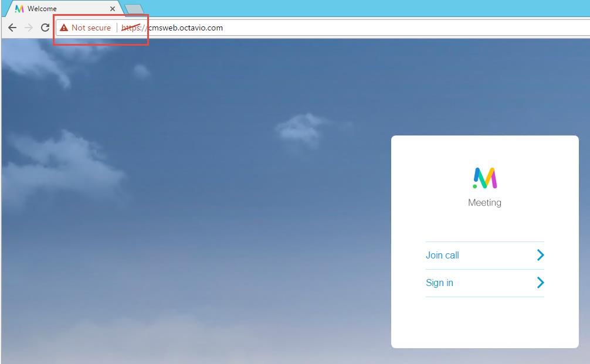The image size is (590, 364).
Task: Click the Meeting app title text
Action: [484, 203]
